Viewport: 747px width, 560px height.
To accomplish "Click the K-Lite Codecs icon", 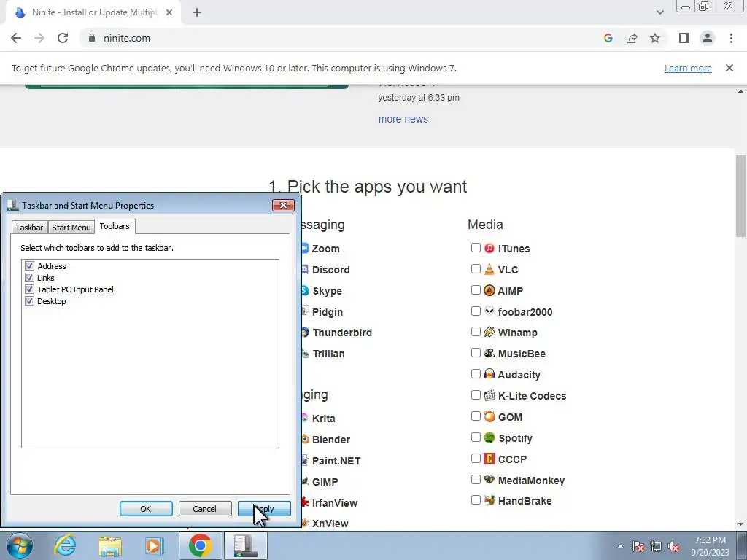I will click(489, 395).
